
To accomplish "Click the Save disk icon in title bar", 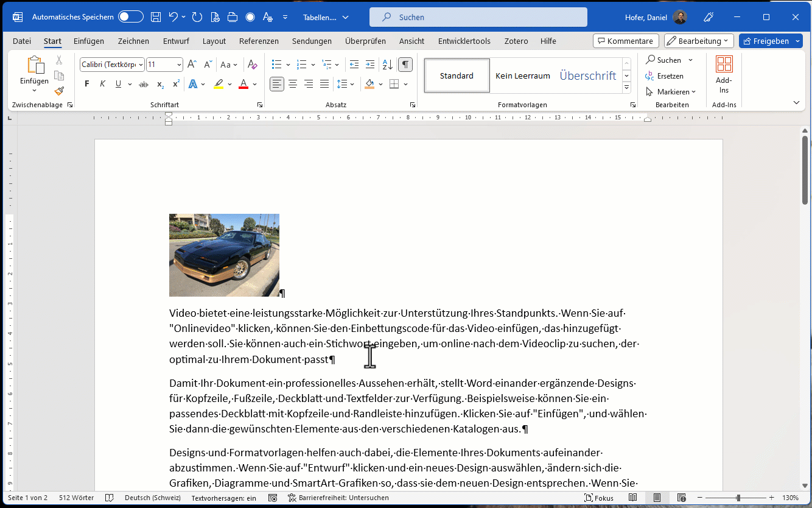I will pos(156,17).
